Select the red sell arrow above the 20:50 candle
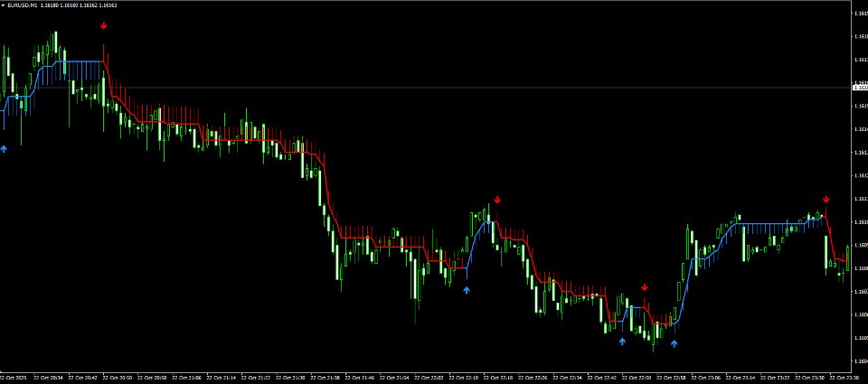Image resolution: width=868 pixels, height=384 pixels. tap(103, 26)
